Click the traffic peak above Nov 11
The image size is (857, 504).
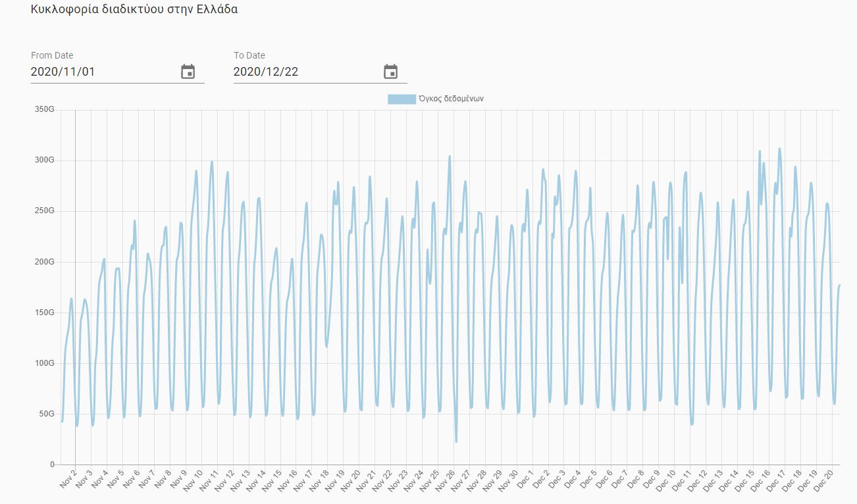(x=212, y=161)
